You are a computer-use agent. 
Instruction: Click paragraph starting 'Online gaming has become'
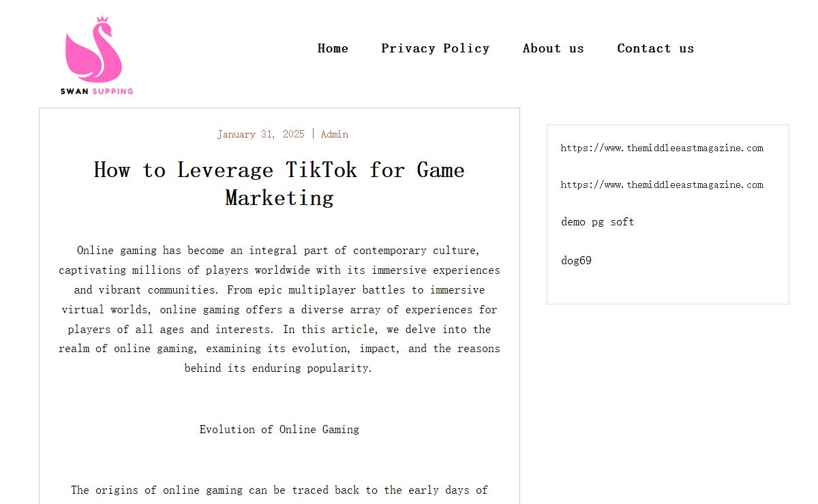[x=279, y=309]
